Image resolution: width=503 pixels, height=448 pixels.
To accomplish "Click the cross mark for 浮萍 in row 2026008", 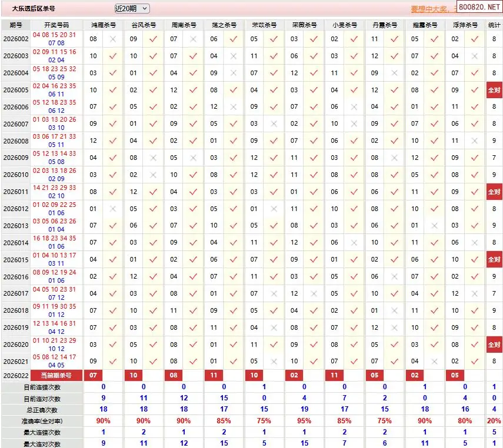I will 474,141.
